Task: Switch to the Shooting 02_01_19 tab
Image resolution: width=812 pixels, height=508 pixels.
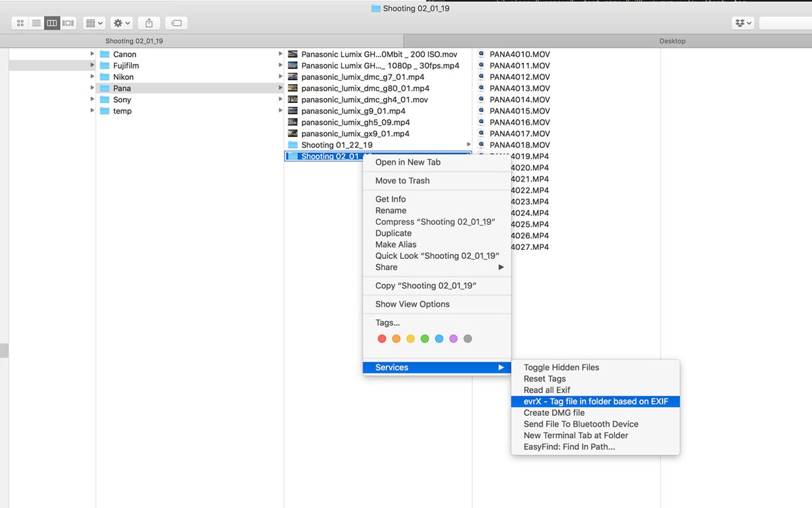Action: [202, 41]
